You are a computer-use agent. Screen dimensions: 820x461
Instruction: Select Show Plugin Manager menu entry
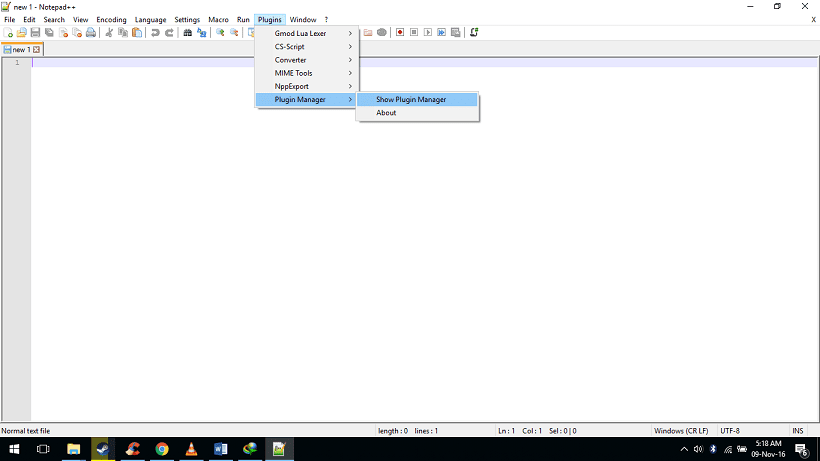(411, 99)
